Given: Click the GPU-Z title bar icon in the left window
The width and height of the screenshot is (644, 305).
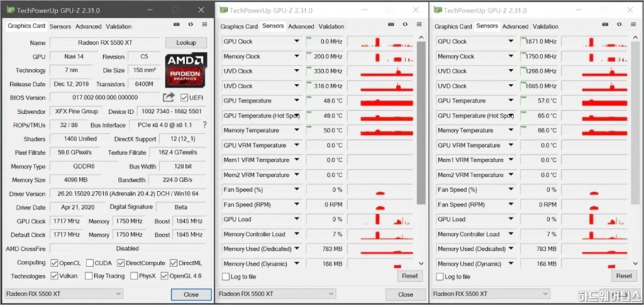Looking at the screenshot, I should click(9, 10).
